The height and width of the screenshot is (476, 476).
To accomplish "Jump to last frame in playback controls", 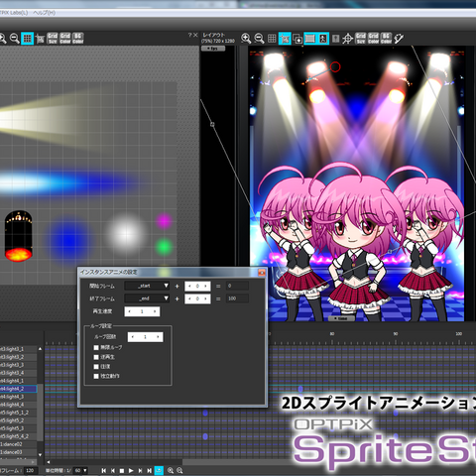I will pyautogui.click(x=149, y=470).
